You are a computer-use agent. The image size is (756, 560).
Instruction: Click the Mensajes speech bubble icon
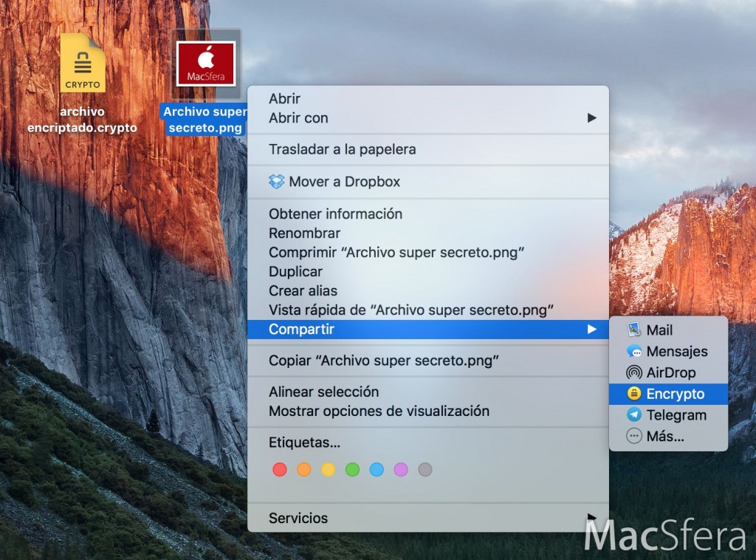633,352
